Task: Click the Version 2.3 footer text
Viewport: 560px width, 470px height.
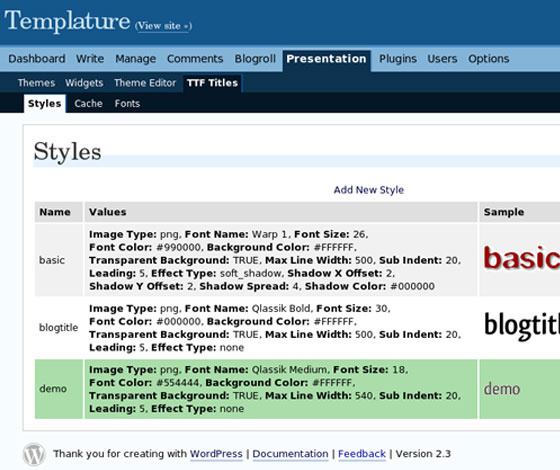Action: (423, 454)
